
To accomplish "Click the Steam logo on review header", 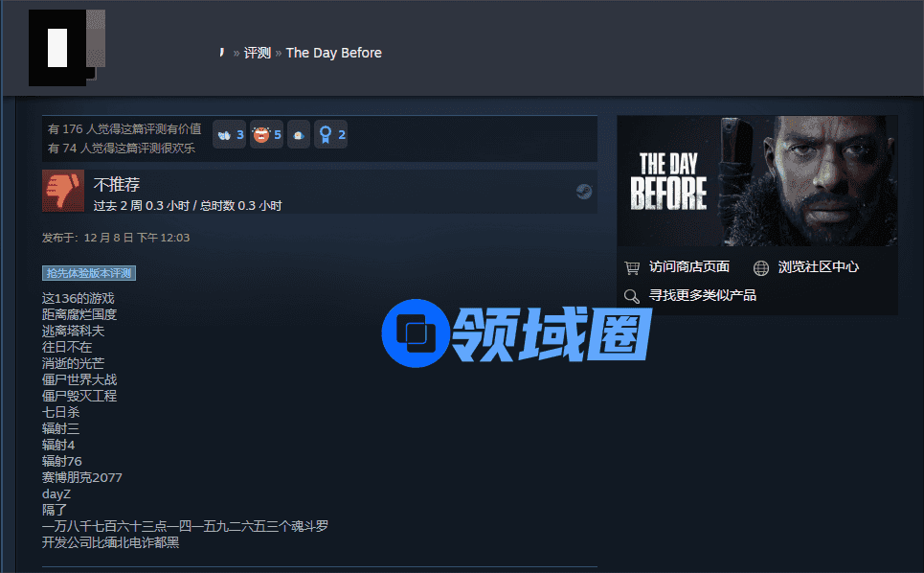I will click(x=584, y=192).
